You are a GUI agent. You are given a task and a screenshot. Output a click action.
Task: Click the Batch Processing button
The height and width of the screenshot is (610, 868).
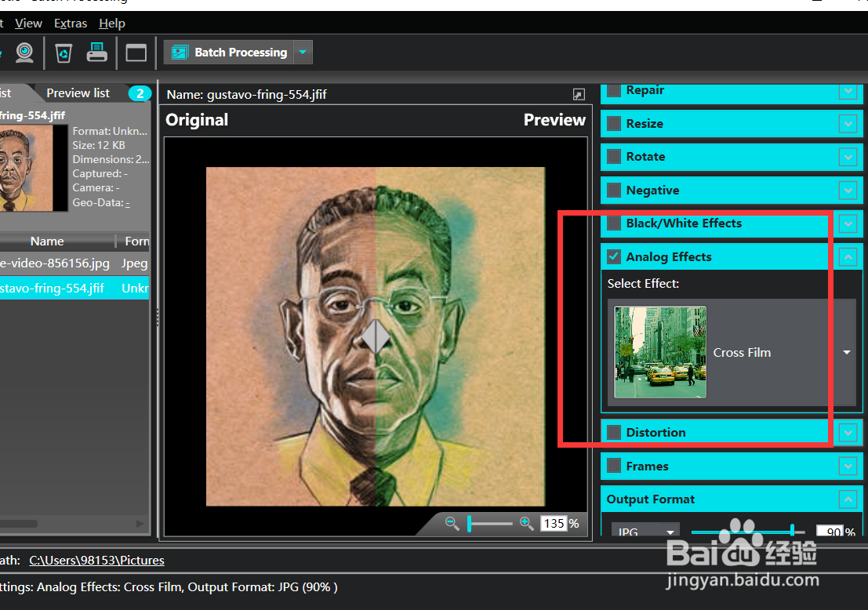click(x=229, y=52)
